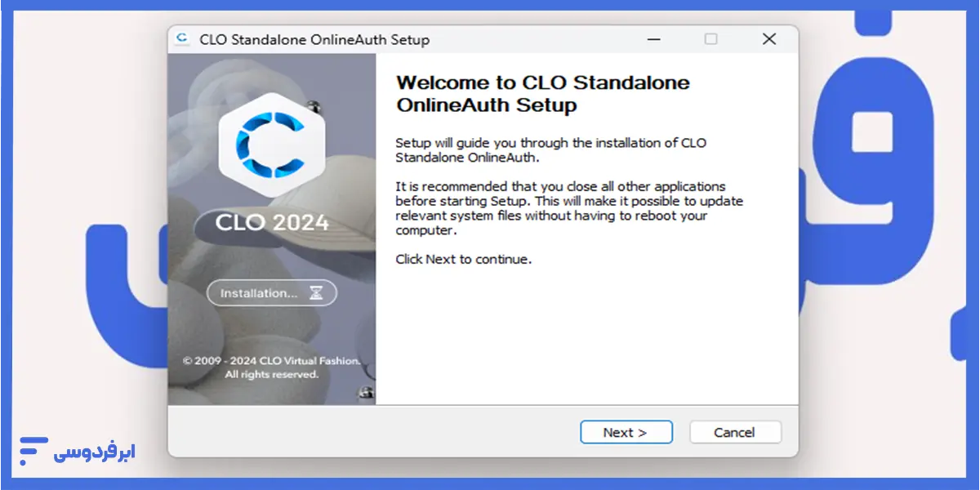This screenshot has width=980, height=490.
Task: Click the CLO hexagon logo in sidebar
Action: click(273, 145)
